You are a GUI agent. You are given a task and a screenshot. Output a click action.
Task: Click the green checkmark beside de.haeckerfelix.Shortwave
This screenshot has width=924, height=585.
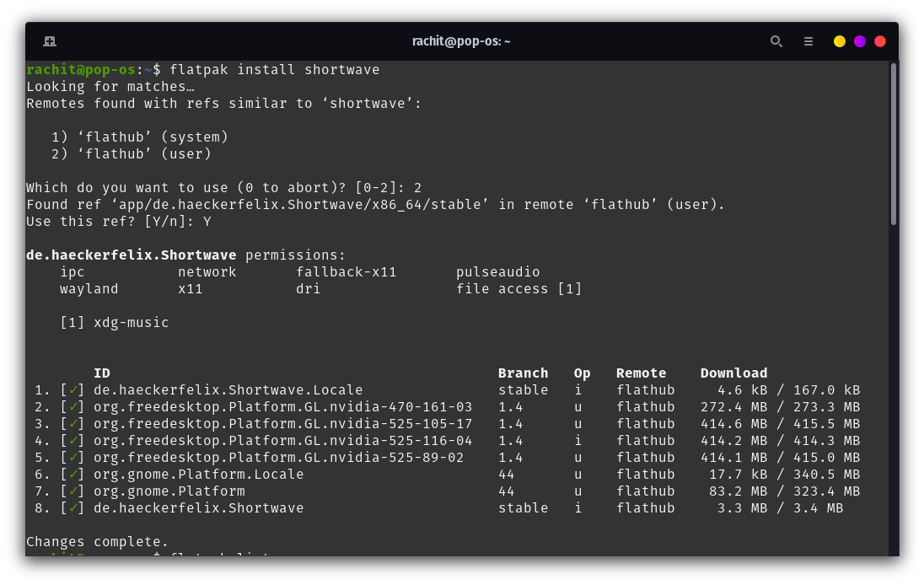(x=75, y=507)
